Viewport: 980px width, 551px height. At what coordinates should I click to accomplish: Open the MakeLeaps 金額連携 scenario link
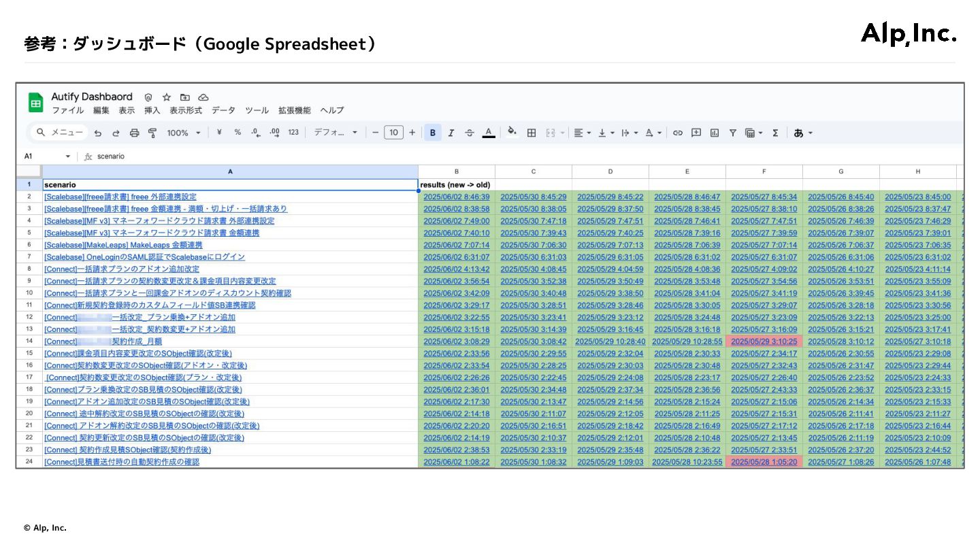pyautogui.click(x=123, y=245)
